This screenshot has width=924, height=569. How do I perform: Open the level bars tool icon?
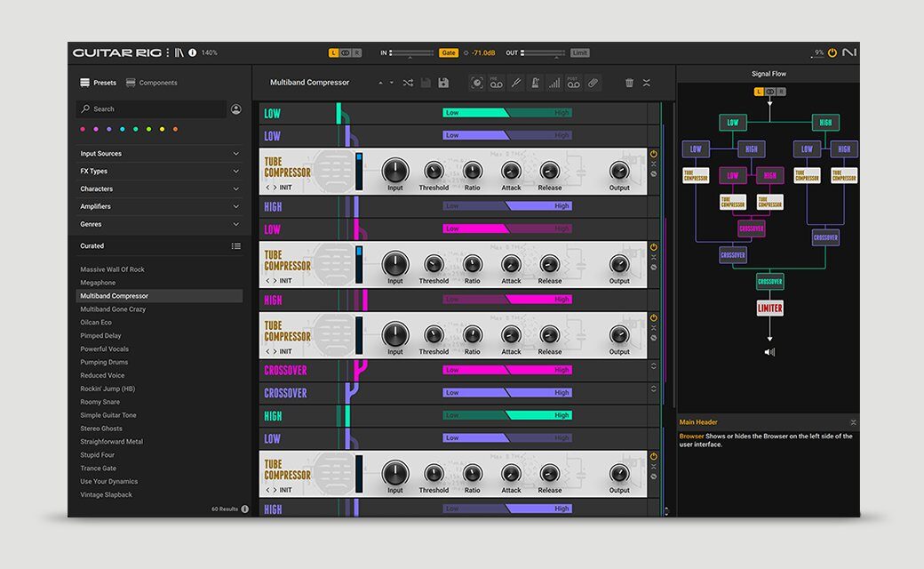point(554,84)
